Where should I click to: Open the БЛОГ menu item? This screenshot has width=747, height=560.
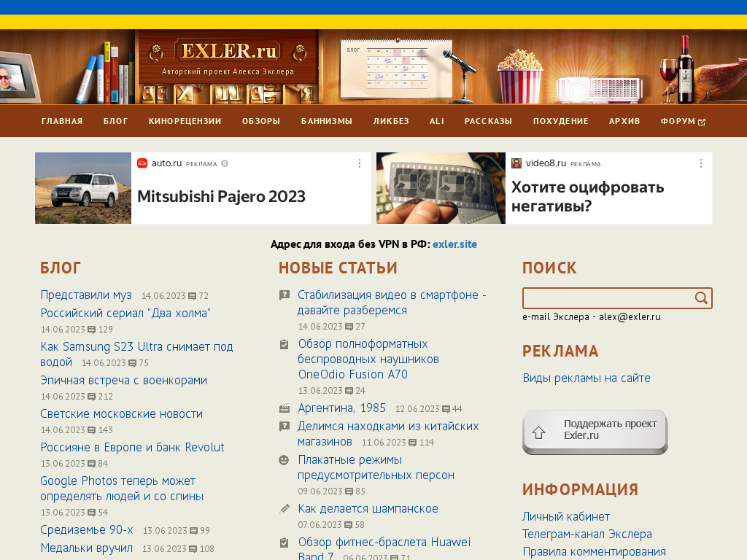[116, 121]
